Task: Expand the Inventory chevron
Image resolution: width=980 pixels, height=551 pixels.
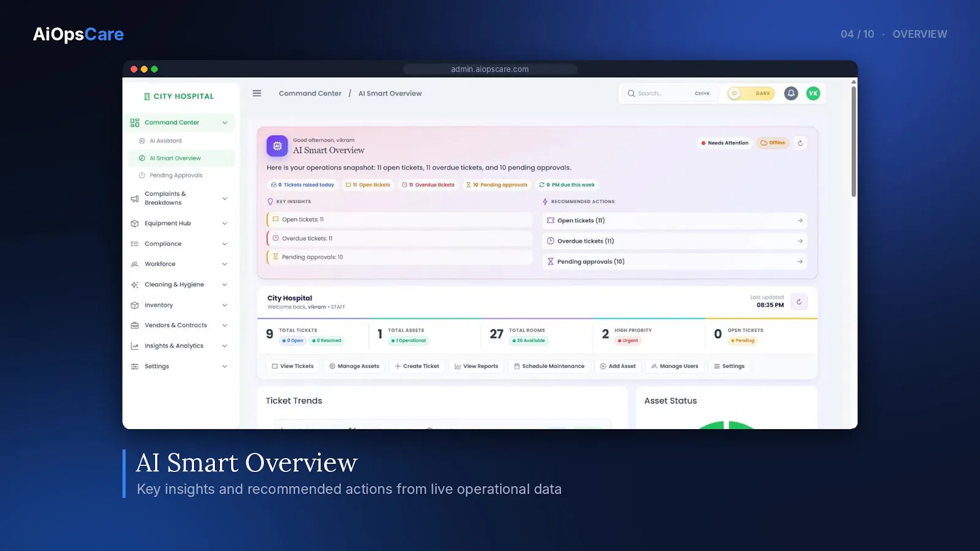Action: coord(225,305)
